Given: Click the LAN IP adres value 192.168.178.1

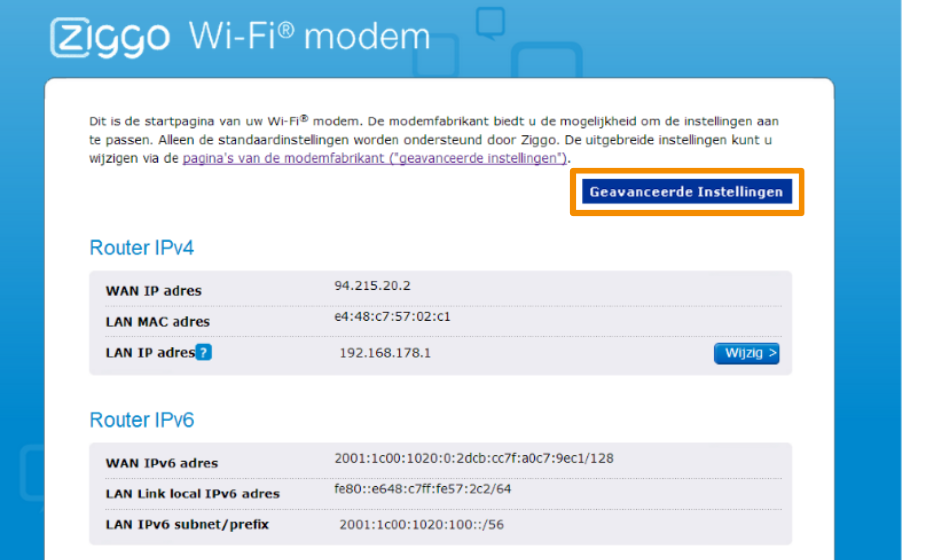Looking at the screenshot, I should point(386,353).
